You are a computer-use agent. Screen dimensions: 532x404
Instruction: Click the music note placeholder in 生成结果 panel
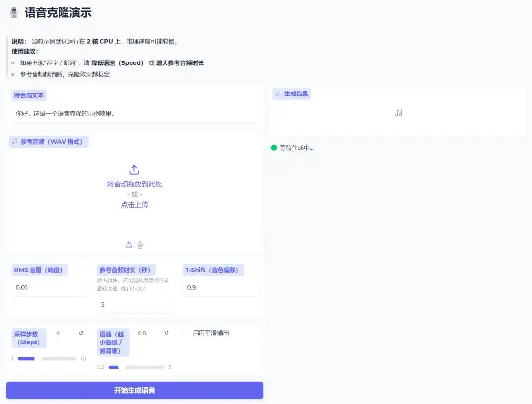[x=397, y=113]
